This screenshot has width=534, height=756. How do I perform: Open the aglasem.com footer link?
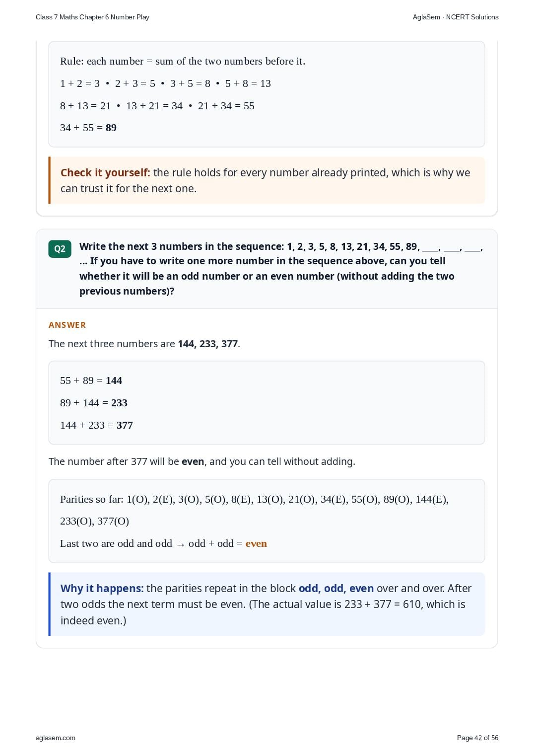56,738
